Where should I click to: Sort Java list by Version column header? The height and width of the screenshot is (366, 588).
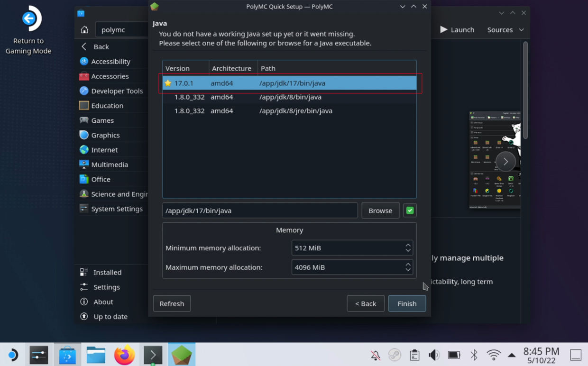coord(185,68)
